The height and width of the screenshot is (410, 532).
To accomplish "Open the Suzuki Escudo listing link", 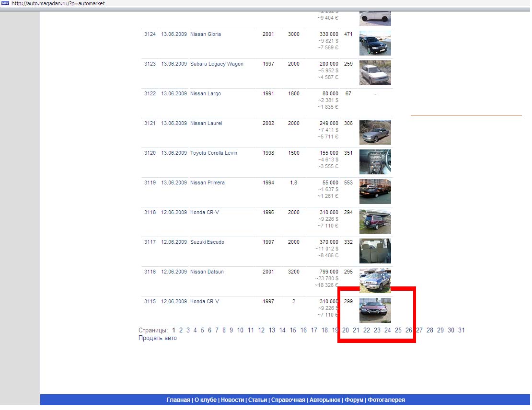I will (x=207, y=242).
